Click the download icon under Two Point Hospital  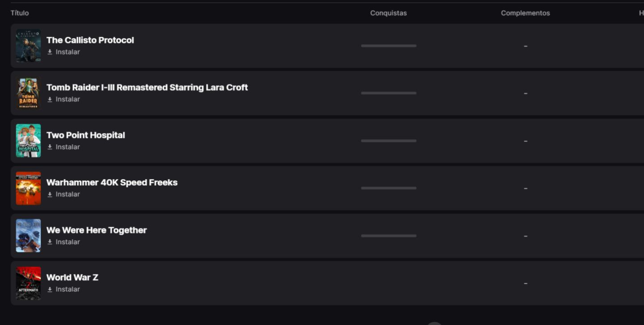pyautogui.click(x=50, y=147)
